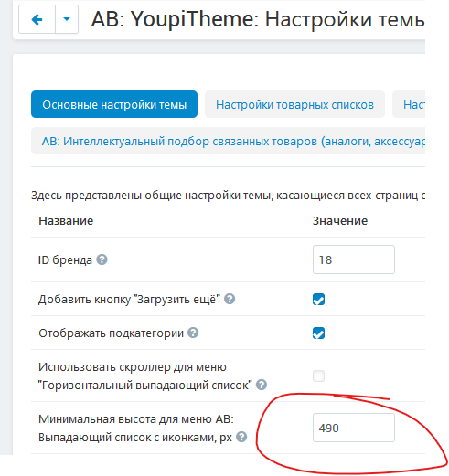Screen dimensions: 449x476
Task: Click the Название column header
Action: pos(66,220)
